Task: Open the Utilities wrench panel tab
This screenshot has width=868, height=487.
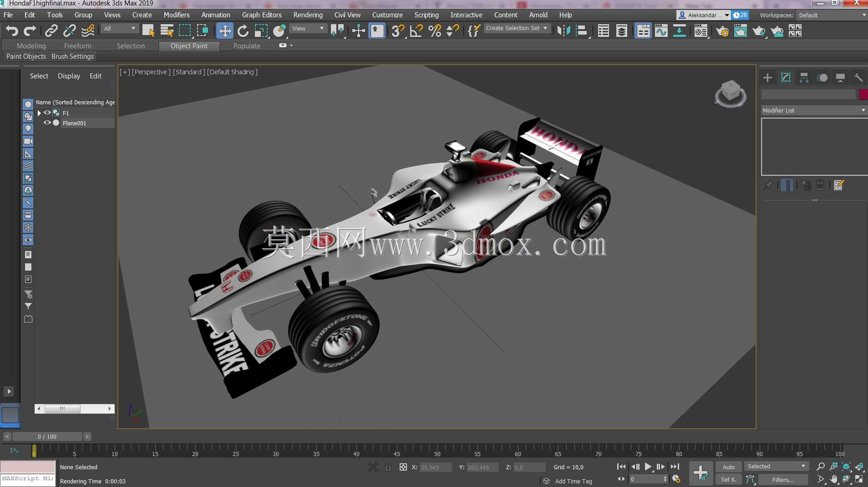Action: click(858, 77)
